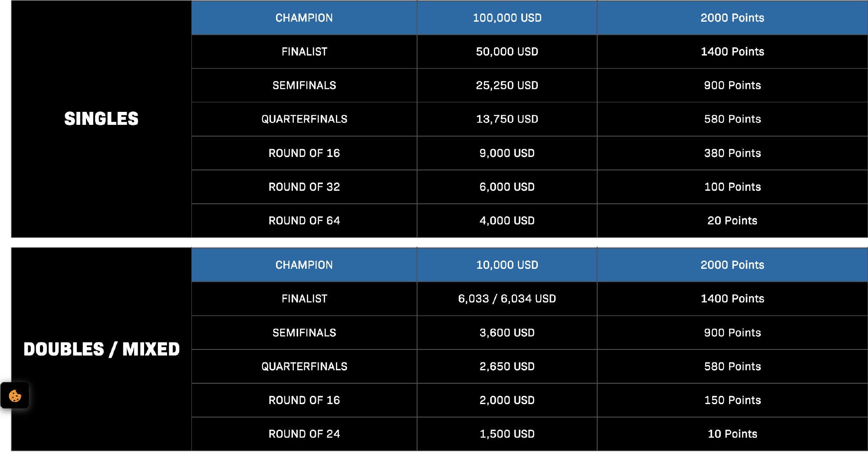Viewport: 868px width, 460px height.
Task: Select the 3,600 USD doubles semifinals prize
Action: tap(507, 333)
